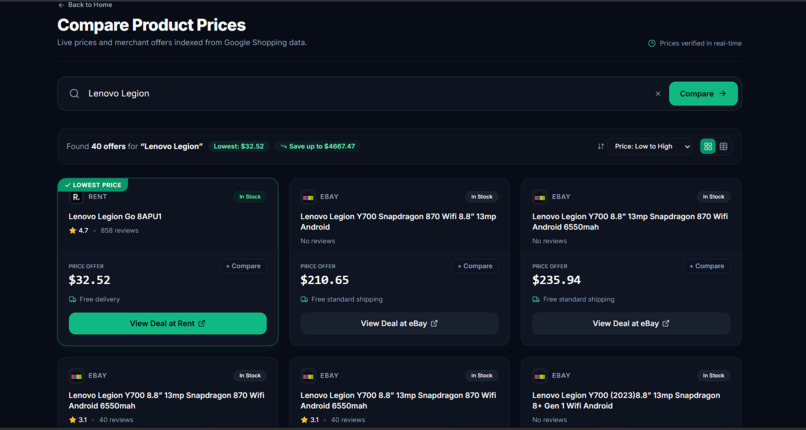The image size is (806, 430).
Task: Click the search magnifier icon
Action: pyautogui.click(x=75, y=94)
